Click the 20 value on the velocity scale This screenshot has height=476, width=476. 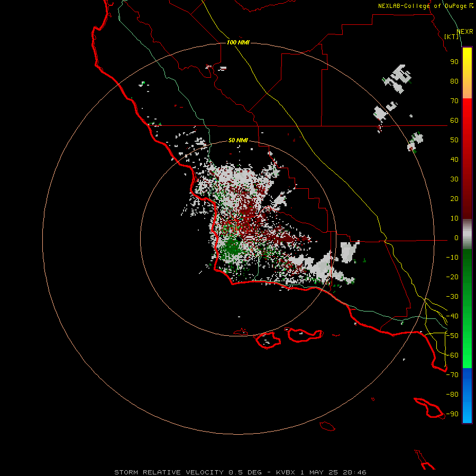[454, 199]
